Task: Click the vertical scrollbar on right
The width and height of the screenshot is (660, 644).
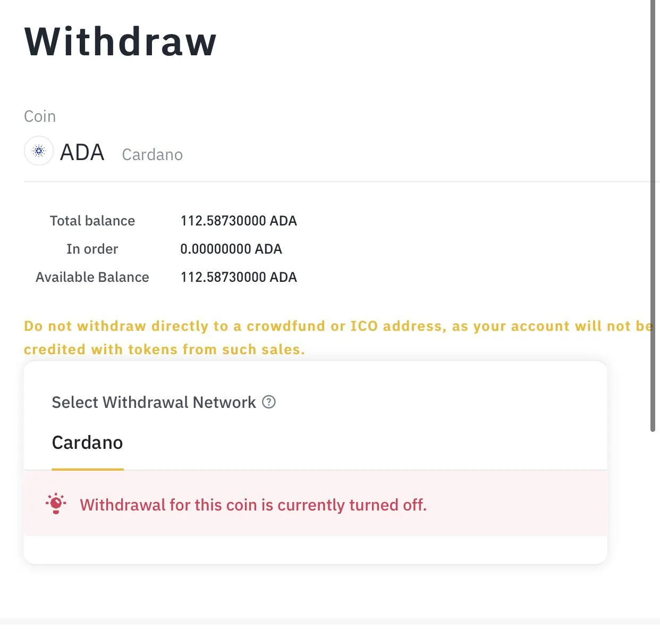Action: [653, 213]
